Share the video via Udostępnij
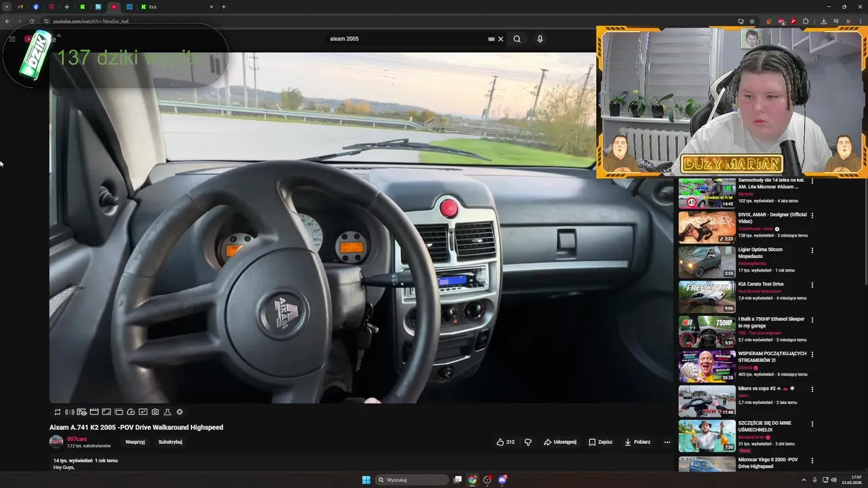868x488 pixels. [560, 442]
